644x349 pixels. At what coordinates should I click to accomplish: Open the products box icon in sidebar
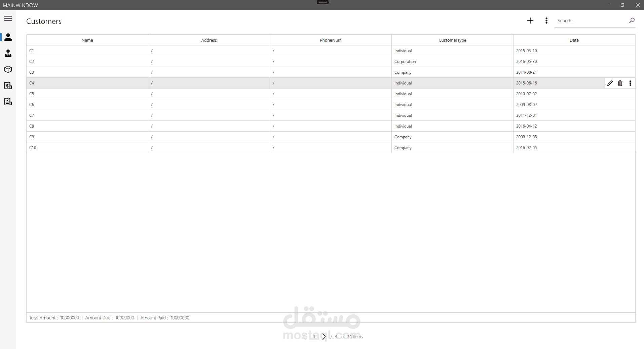click(8, 69)
